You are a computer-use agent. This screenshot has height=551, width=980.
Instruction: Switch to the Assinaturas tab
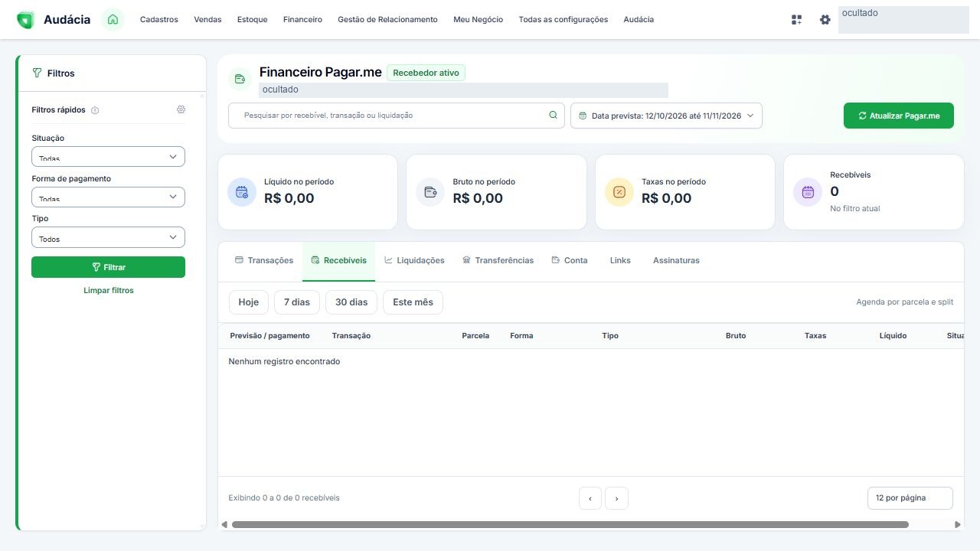676,261
